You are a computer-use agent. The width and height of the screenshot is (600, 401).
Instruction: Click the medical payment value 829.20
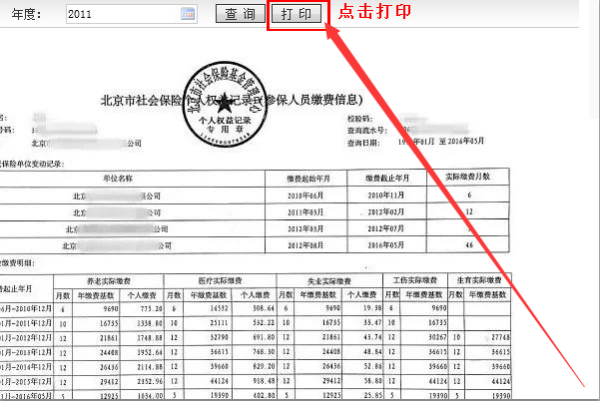point(263,366)
